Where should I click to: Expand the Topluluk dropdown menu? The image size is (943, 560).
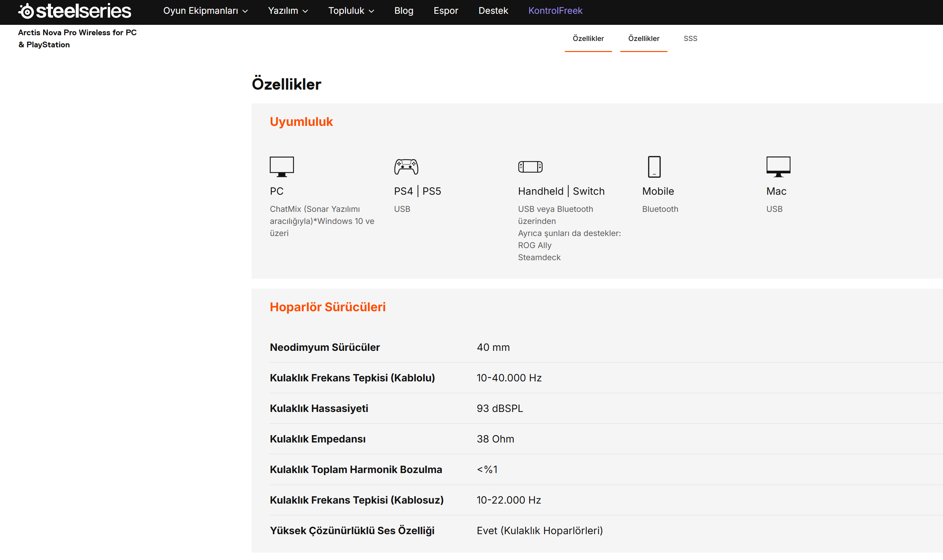(x=351, y=10)
